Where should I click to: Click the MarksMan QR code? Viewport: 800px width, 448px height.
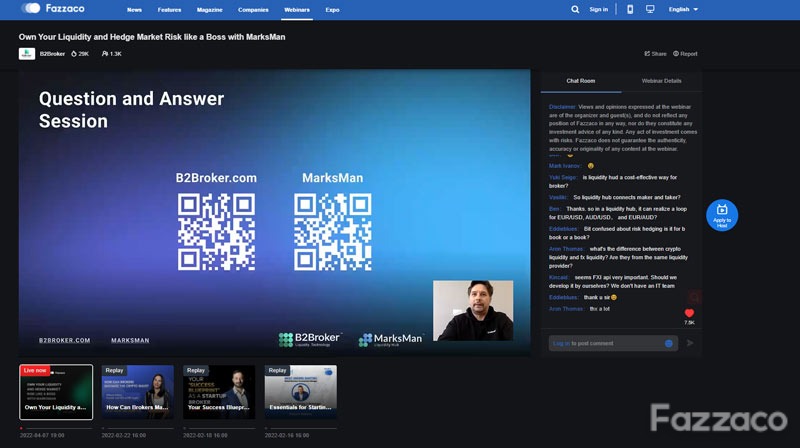point(333,232)
